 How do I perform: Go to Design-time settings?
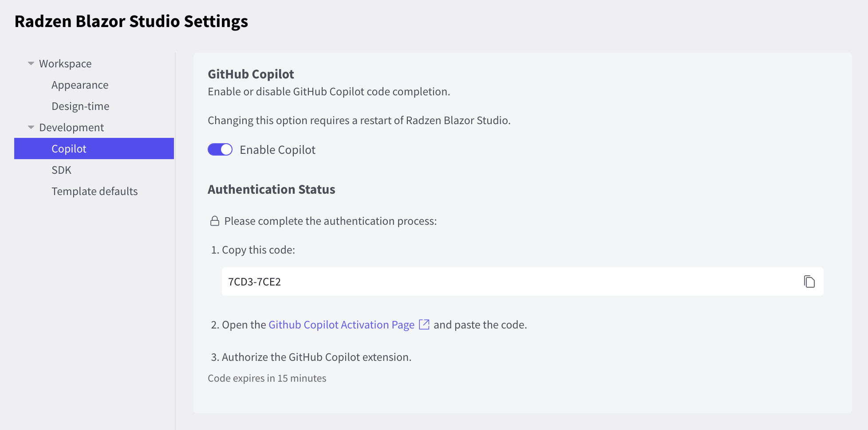80,106
